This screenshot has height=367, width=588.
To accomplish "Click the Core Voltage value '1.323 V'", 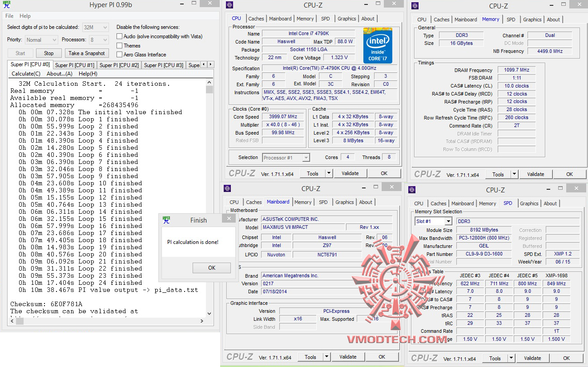I will click(339, 58).
